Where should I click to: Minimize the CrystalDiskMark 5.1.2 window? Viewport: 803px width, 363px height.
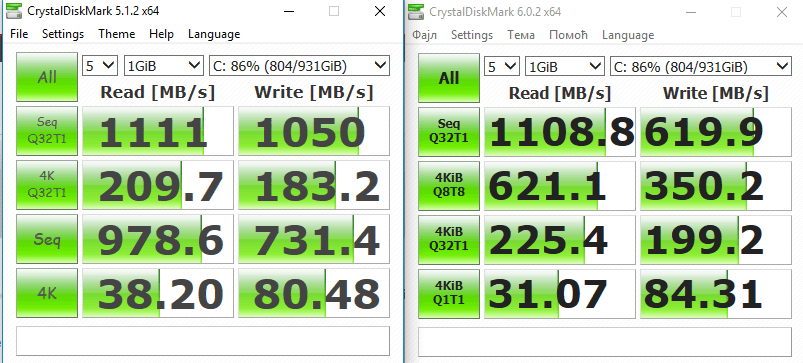pyautogui.click(x=288, y=11)
